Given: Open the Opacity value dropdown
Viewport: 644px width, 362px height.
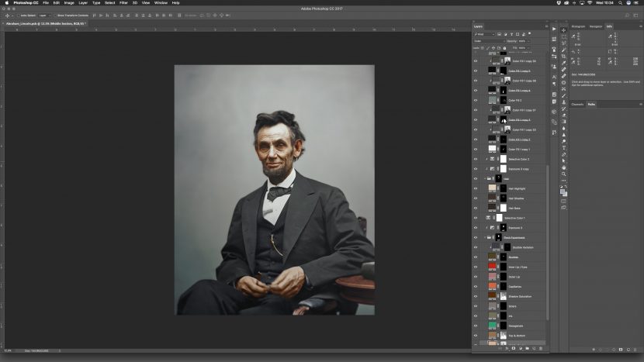Looking at the screenshot, I should [528, 41].
